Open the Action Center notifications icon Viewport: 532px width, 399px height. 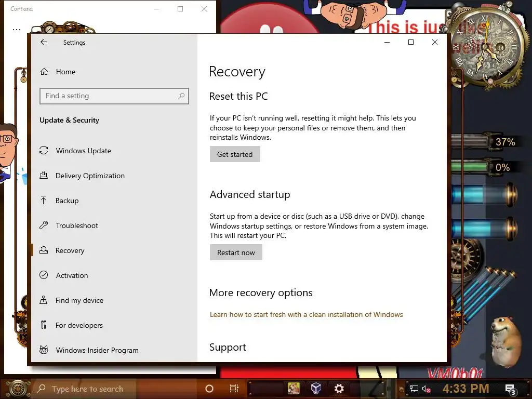click(x=510, y=389)
